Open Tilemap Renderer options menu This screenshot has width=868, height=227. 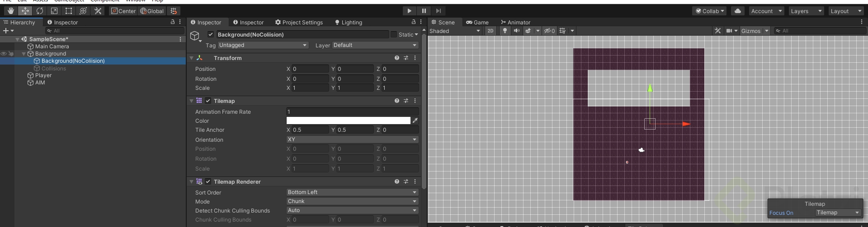(415, 181)
